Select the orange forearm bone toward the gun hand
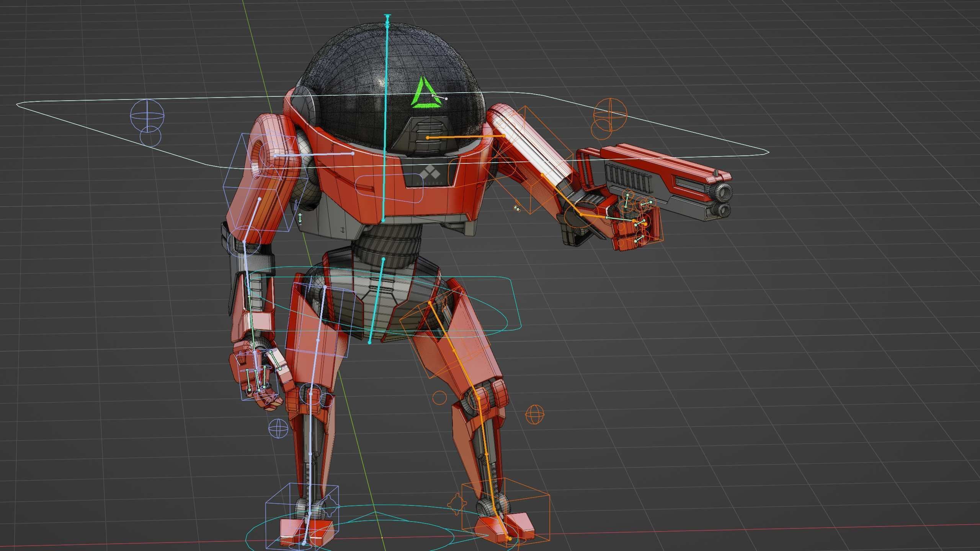Image resolution: width=980 pixels, height=551 pixels. pos(562,195)
